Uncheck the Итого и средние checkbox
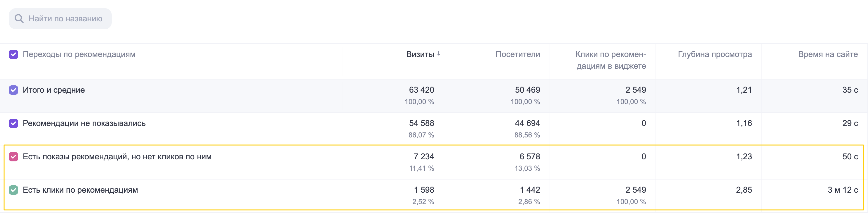Image resolution: width=868 pixels, height=214 pixels. tap(13, 90)
